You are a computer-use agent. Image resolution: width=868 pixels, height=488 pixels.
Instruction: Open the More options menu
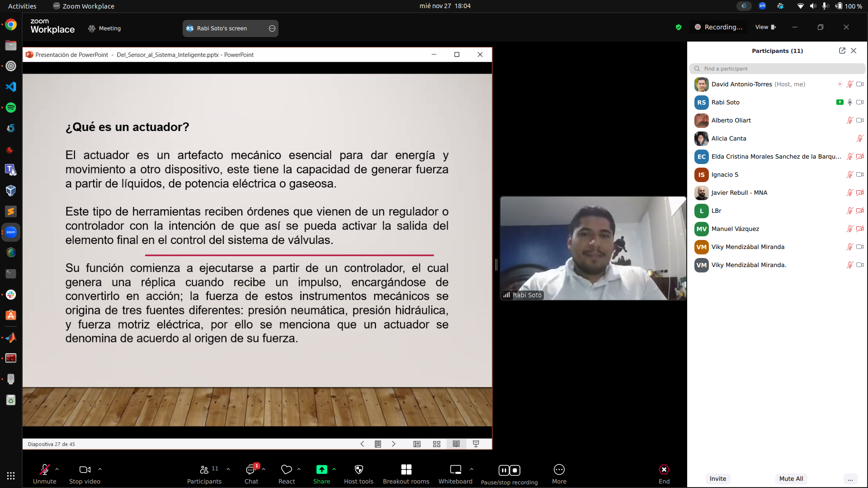pos(559,474)
